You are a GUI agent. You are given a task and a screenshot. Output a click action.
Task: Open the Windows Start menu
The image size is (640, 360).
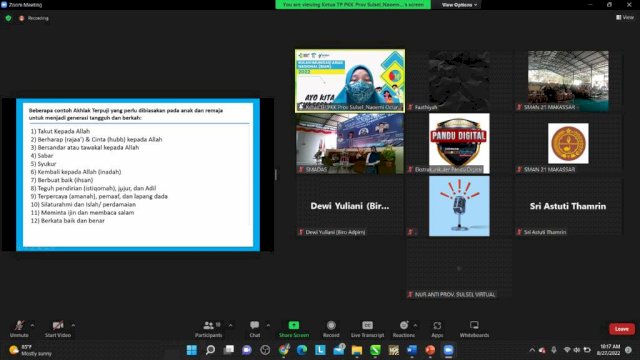point(191,350)
